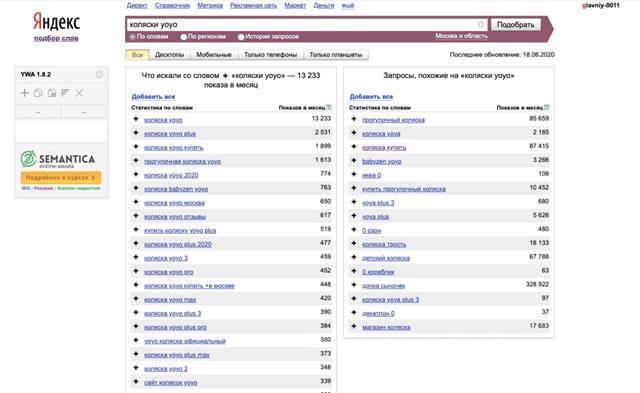Screen dimensions: 640x393
Task: Click the 'Подобрать' button
Action: (516, 24)
